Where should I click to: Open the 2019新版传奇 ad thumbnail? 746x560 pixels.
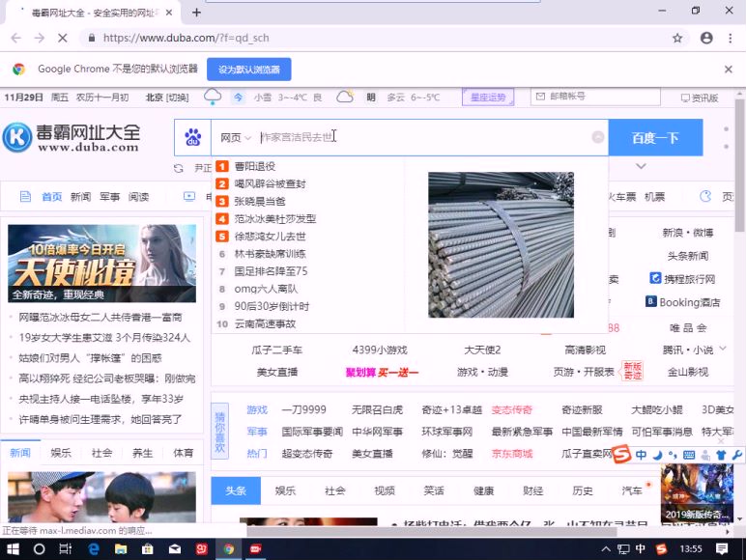point(697,493)
